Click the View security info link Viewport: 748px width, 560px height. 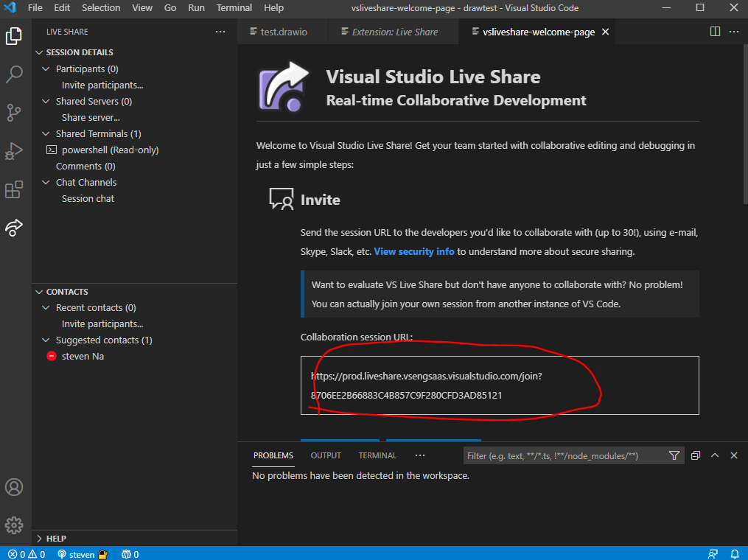413,251
